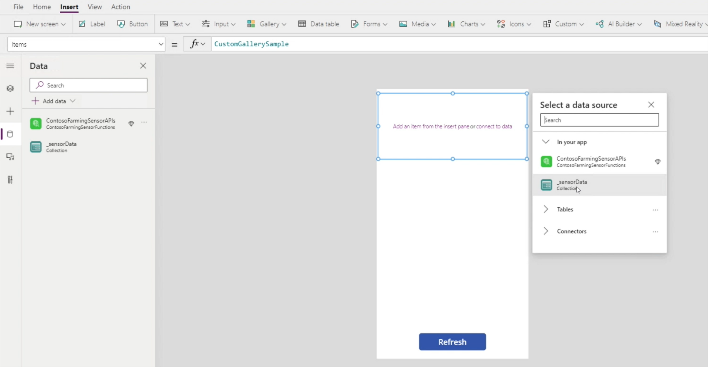Click the Insert plus icon in sidebar
This screenshot has height=367, width=708.
10,111
